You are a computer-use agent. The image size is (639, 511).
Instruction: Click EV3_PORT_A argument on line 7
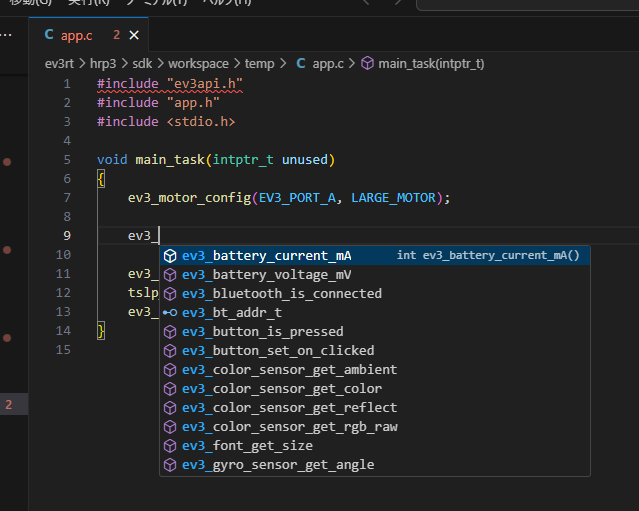click(297, 198)
